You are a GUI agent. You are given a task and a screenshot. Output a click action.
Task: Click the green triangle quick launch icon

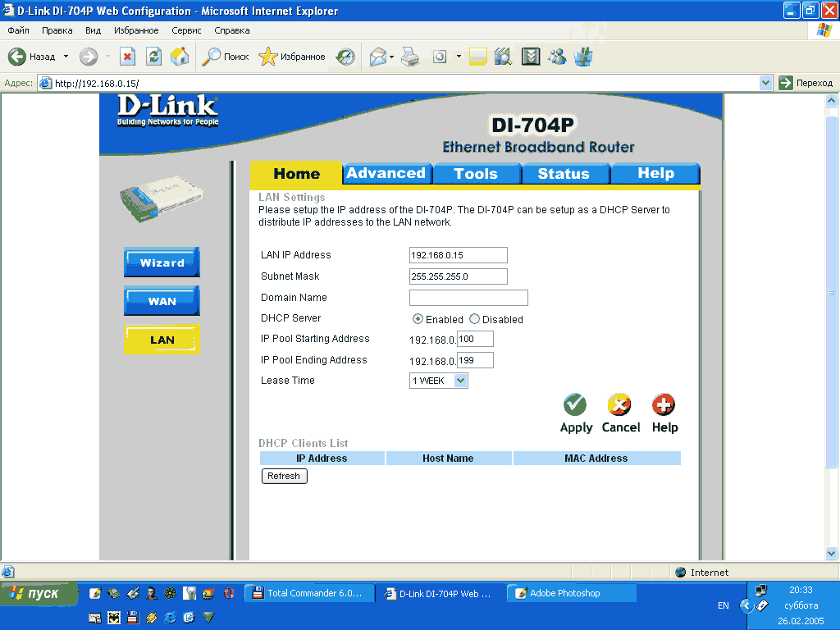coord(208,618)
